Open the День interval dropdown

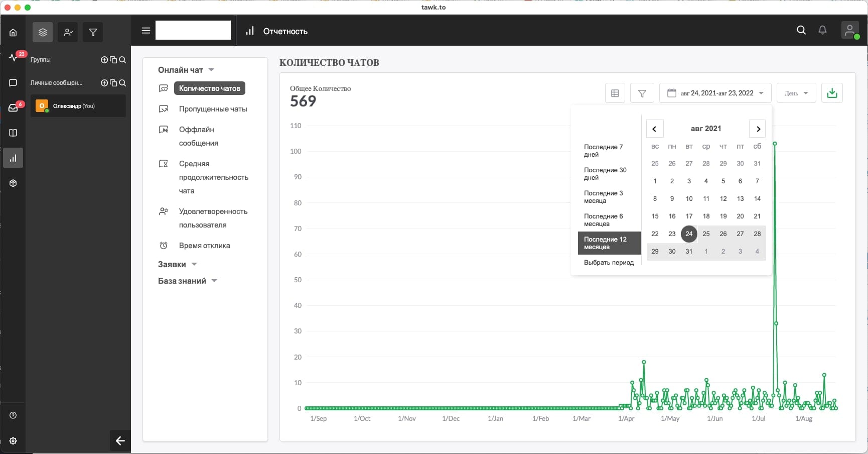(796, 93)
